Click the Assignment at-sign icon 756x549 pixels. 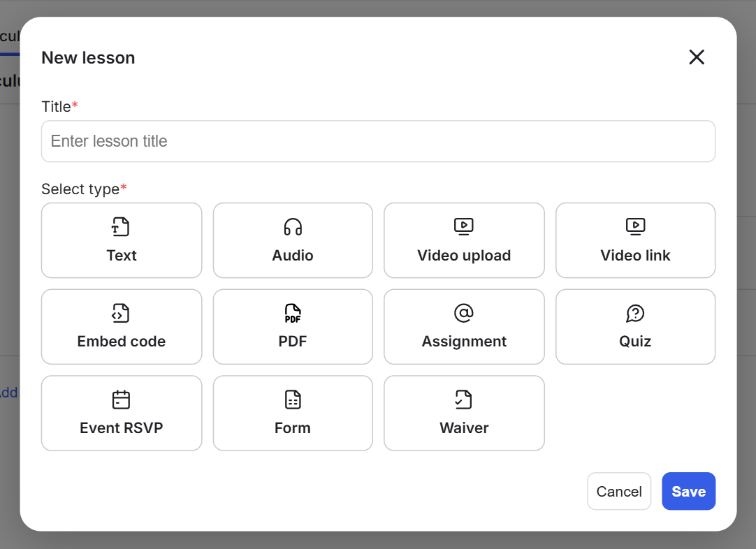(464, 313)
